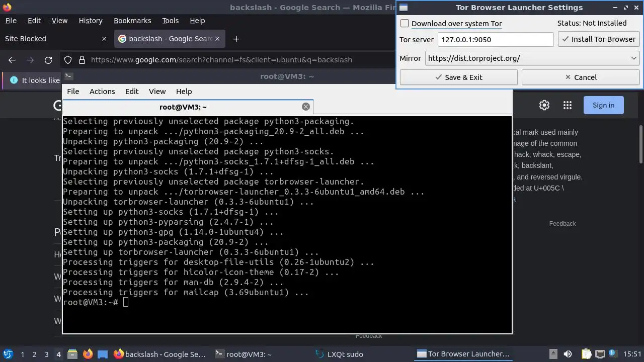Reload the Firefox page
Viewport: 644px width, 362px height.
click(48, 60)
